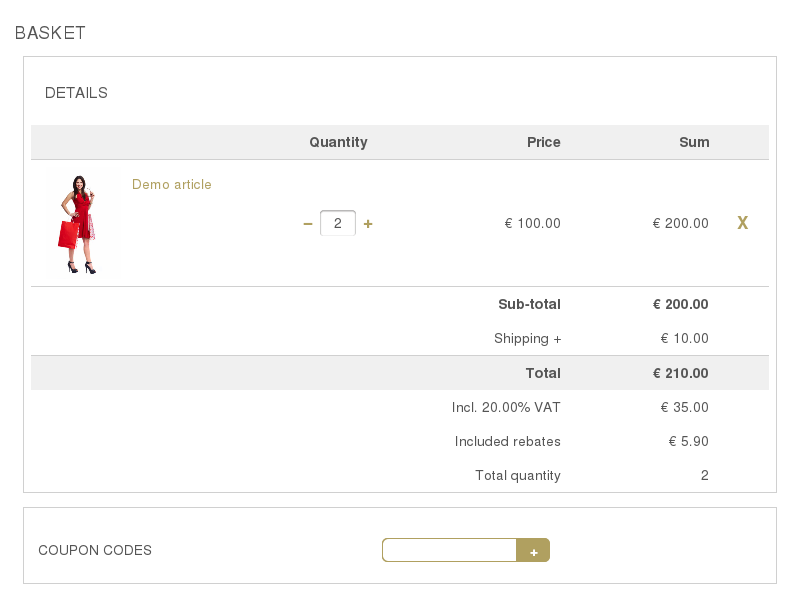Remove Demo article using the X icon
Image resolution: width=800 pixels, height=600 pixels.
[742, 222]
